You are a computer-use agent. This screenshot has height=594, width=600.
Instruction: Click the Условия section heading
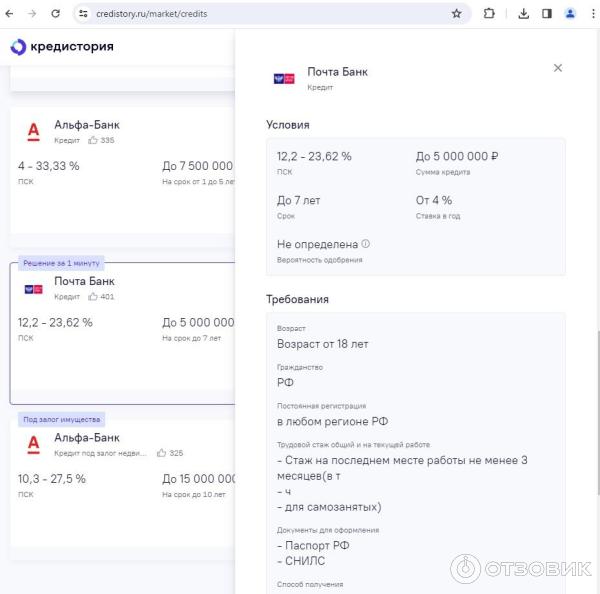click(288, 125)
